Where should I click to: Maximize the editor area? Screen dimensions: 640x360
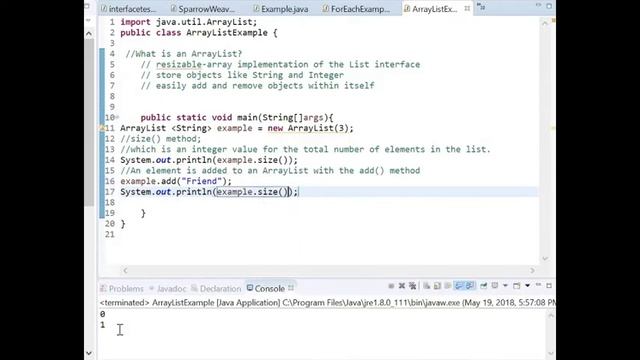[549, 6]
